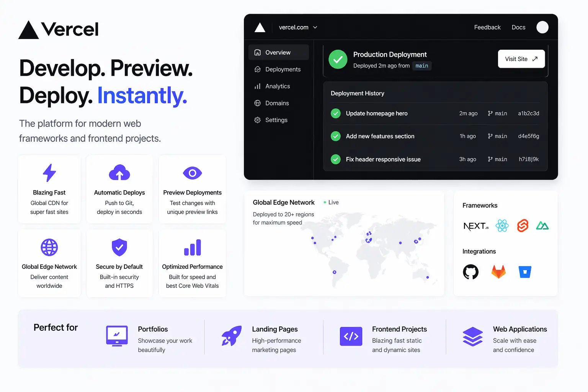The width and height of the screenshot is (588, 392).
Task: Open the Domains section via globe icon
Action: click(257, 103)
